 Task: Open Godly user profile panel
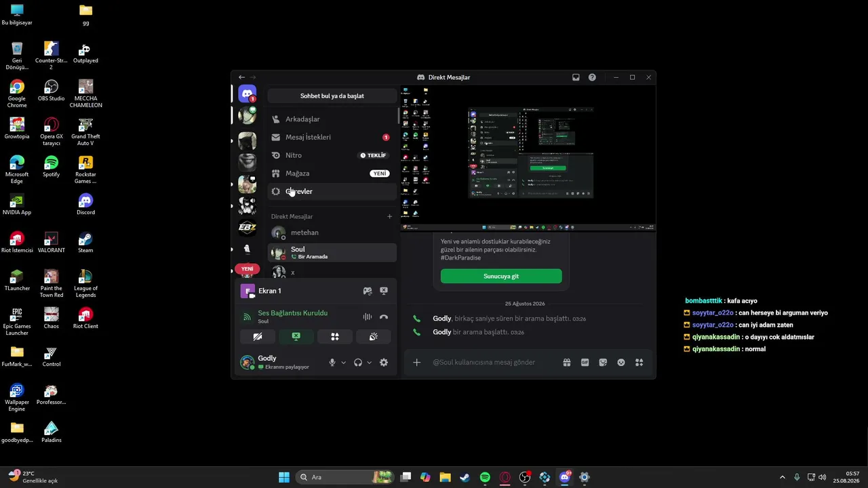click(281, 362)
